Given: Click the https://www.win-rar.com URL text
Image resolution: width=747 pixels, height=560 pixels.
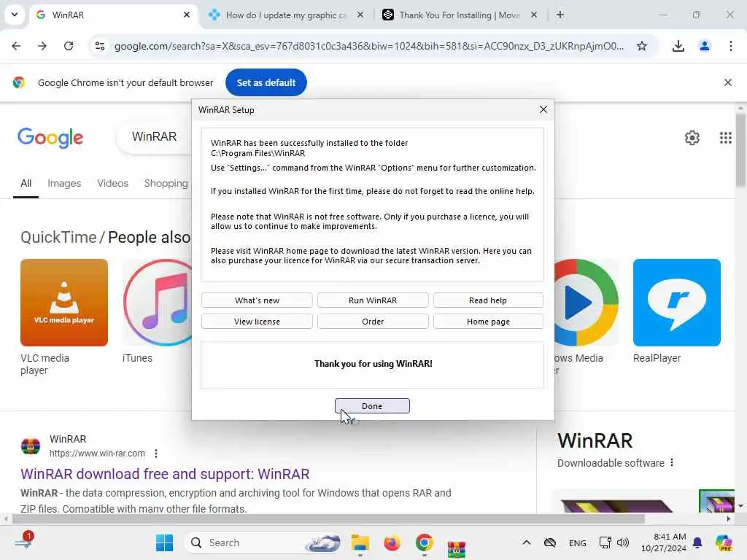Looking at the screenshot, I should tap(97, 454).
